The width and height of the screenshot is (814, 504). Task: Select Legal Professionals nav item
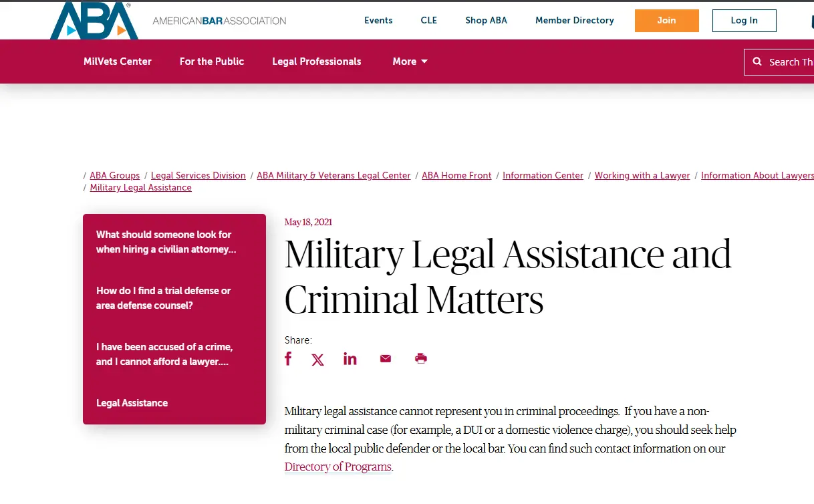tap(317, 61)
